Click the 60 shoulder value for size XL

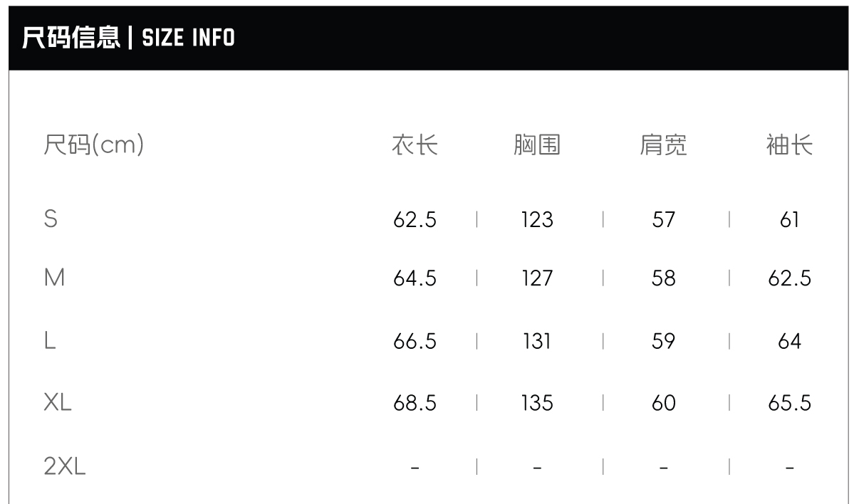click(663, 403)
